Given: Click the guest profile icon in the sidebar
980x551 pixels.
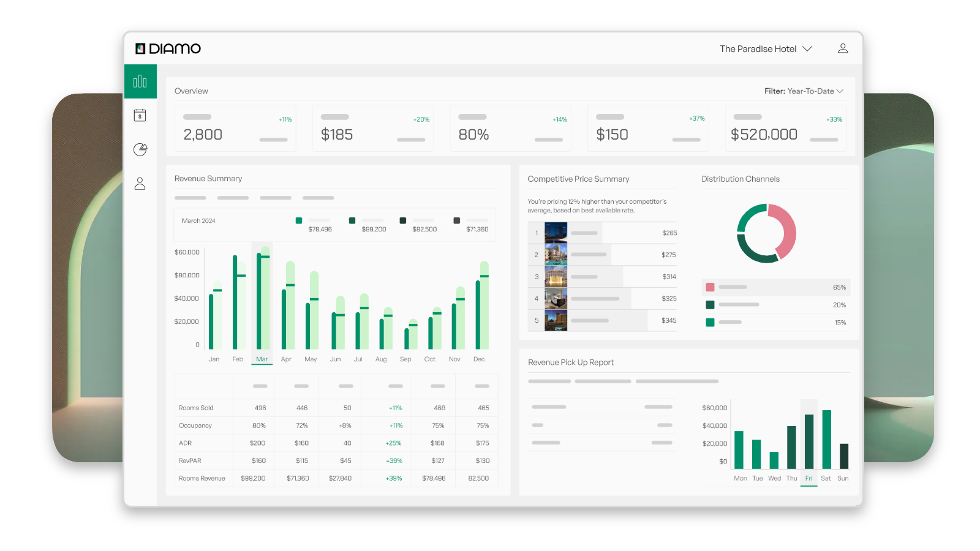Looking at the screenshot, I should 140,184.
